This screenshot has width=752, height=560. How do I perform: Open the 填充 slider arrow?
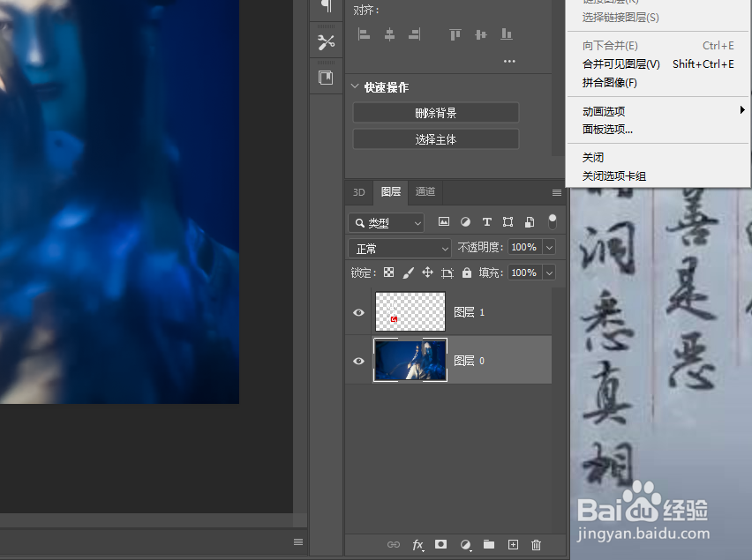point(550,273)
